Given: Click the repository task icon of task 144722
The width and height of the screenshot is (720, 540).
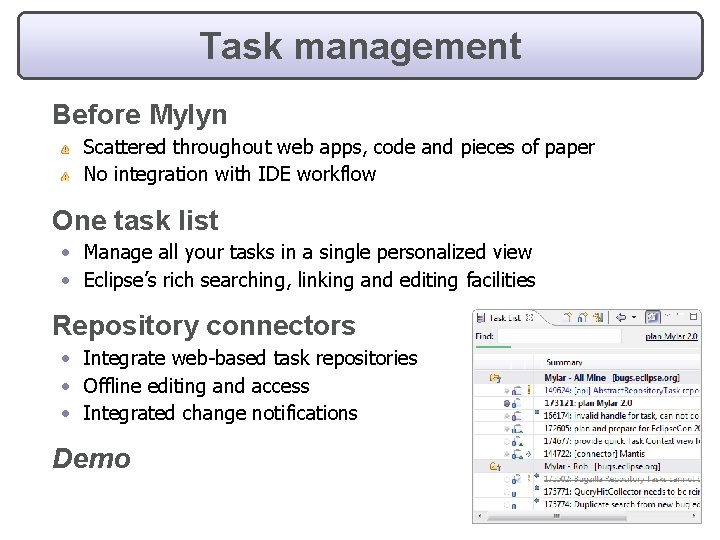Looking at the screenshot, I should (x=517, y=455).
